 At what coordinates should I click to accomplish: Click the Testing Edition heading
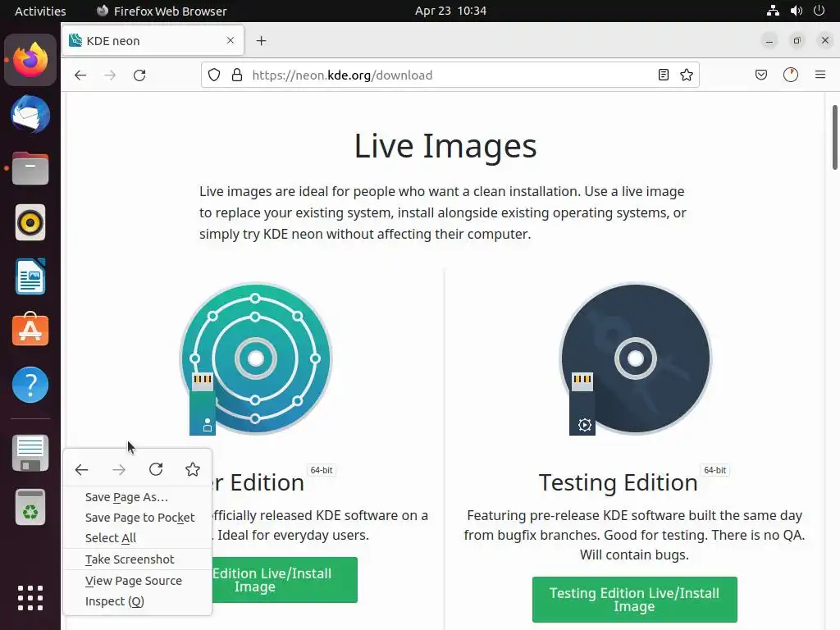pyautogui.click(x=618, y=482)
